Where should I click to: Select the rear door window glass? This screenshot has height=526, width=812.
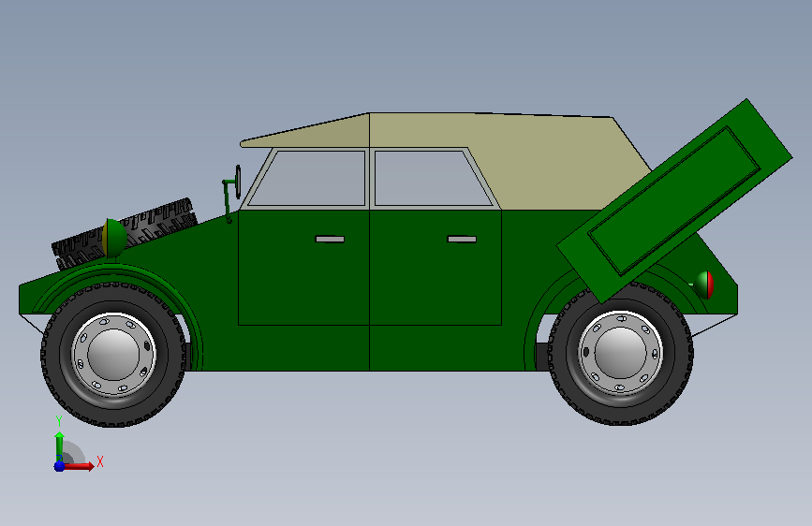(430, 178)
